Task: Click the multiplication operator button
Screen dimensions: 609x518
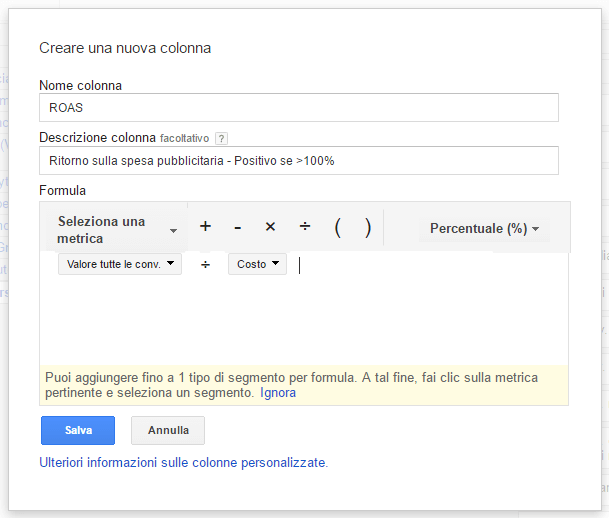Action: pos(270,227)
